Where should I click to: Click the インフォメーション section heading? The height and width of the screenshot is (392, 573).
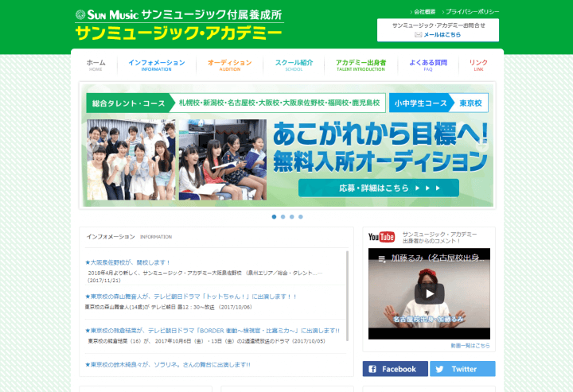[x=111, y=236]
